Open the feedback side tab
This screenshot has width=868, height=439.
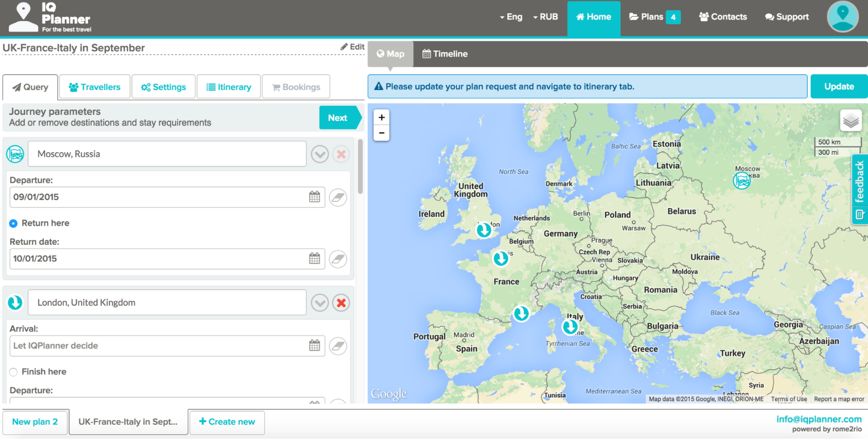coord(859,189)
